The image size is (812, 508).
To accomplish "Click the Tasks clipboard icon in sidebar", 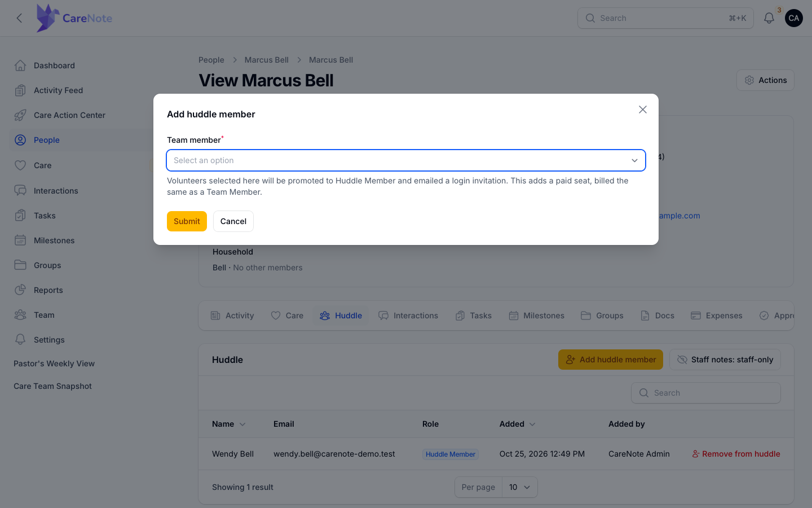I will click(20, 216).
